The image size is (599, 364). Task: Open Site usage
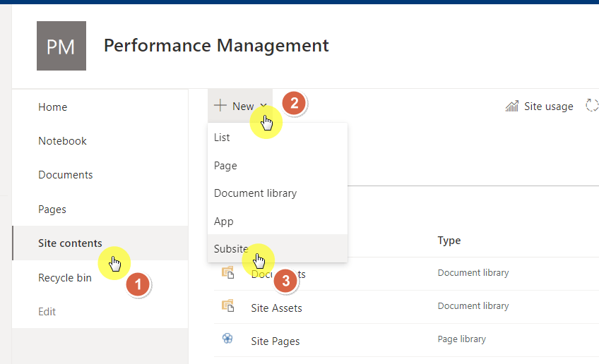(549, 107)
